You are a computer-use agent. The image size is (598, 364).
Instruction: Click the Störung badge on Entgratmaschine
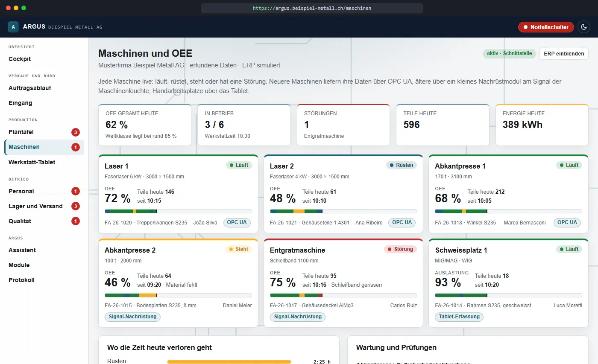click(400, 249)
